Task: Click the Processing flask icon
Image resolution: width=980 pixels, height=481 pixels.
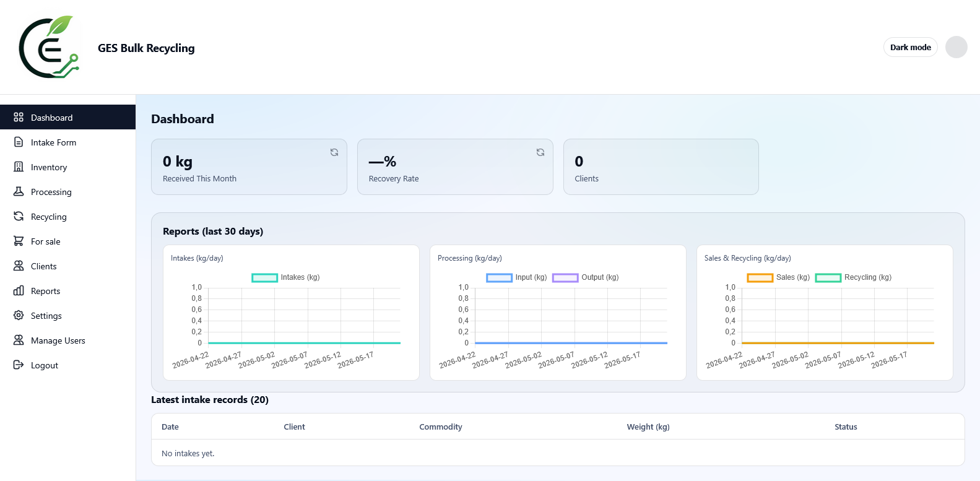Action: (x=19, y=191)
